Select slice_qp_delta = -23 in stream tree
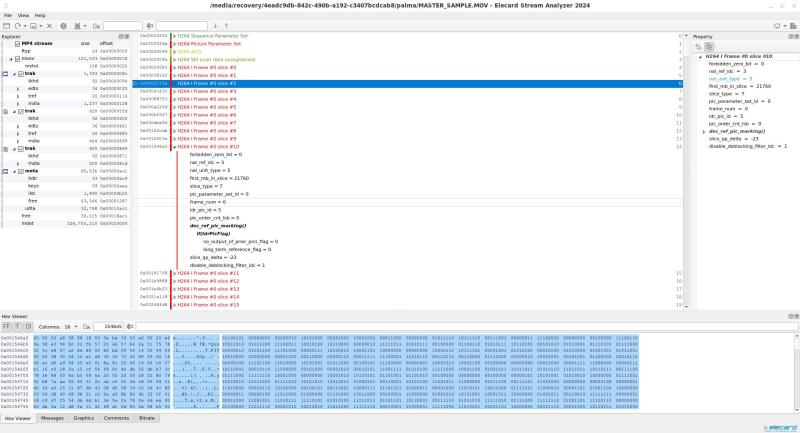This screenshot has height=433, width=800. pyautogui.click(x=213, y=258)
